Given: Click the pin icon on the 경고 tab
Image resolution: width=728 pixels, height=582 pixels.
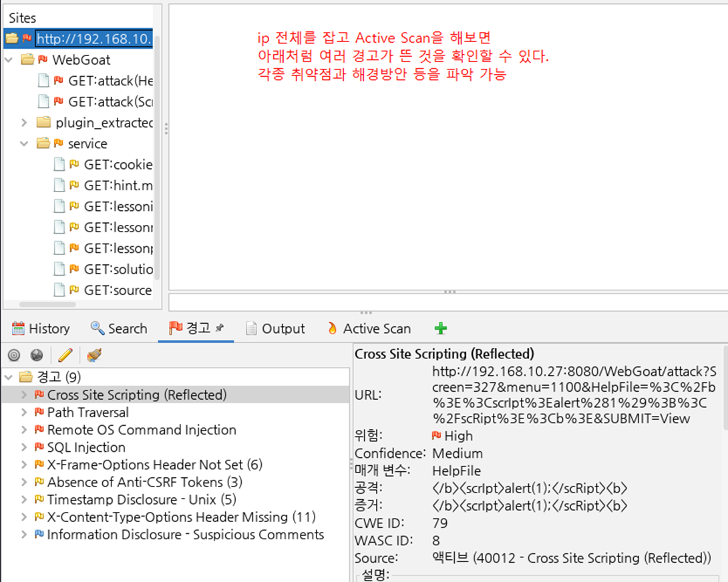Looking at the screenshot, I should coord(220,328).
